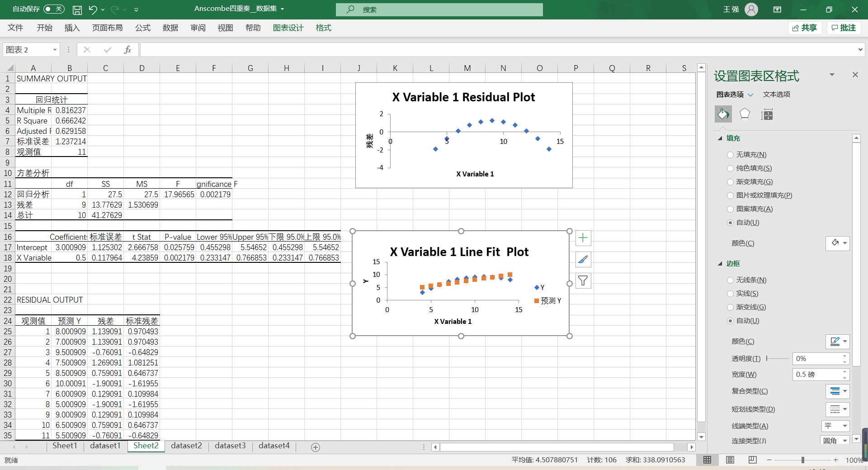
Task: Switch to Normal view icon
Action: pyautogui.click(x=708, y=460)
